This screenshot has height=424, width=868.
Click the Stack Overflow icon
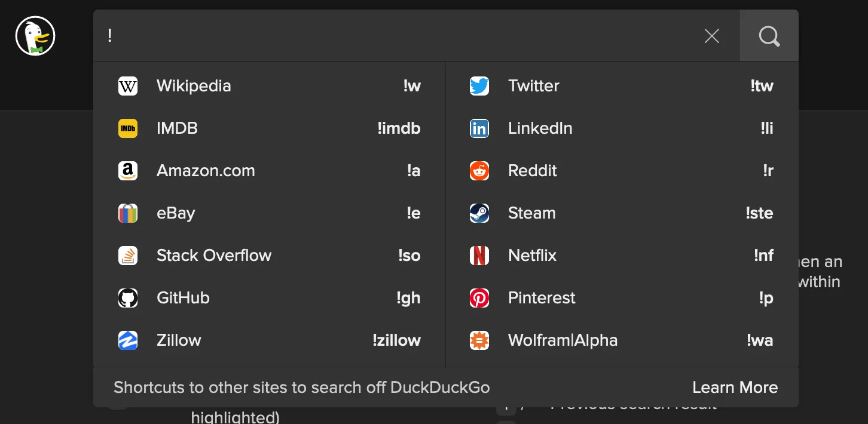pos(128,255)
